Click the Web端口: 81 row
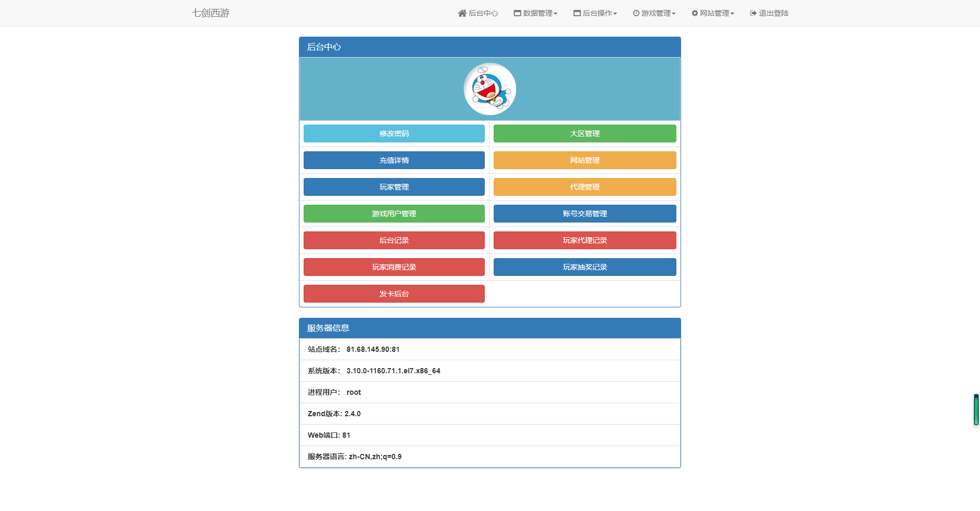This screenshot has width=980, height=511. (490, 435)
